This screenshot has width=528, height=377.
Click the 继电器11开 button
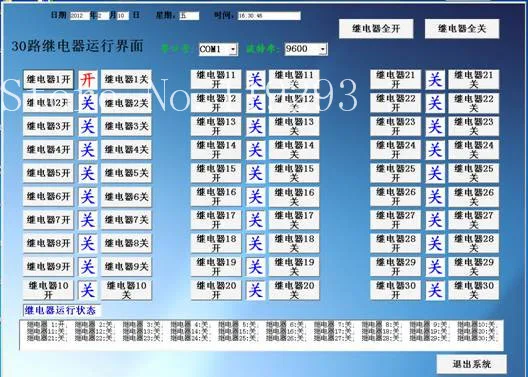[x=216, y=79]
